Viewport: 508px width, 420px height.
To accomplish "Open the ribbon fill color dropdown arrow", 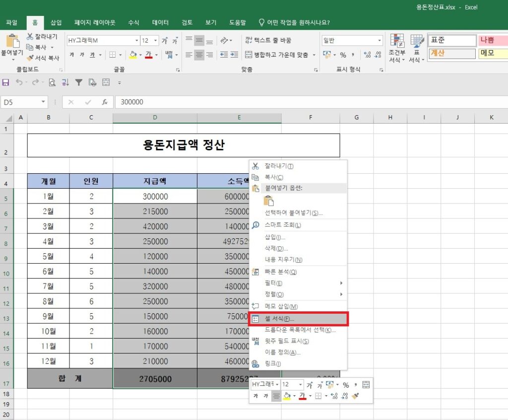I will pos(140,55).
